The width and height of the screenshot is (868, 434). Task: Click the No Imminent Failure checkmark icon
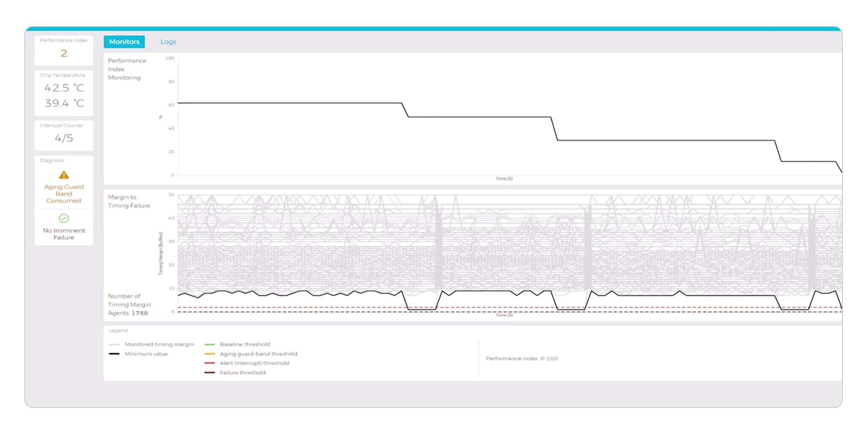[63, 218]
